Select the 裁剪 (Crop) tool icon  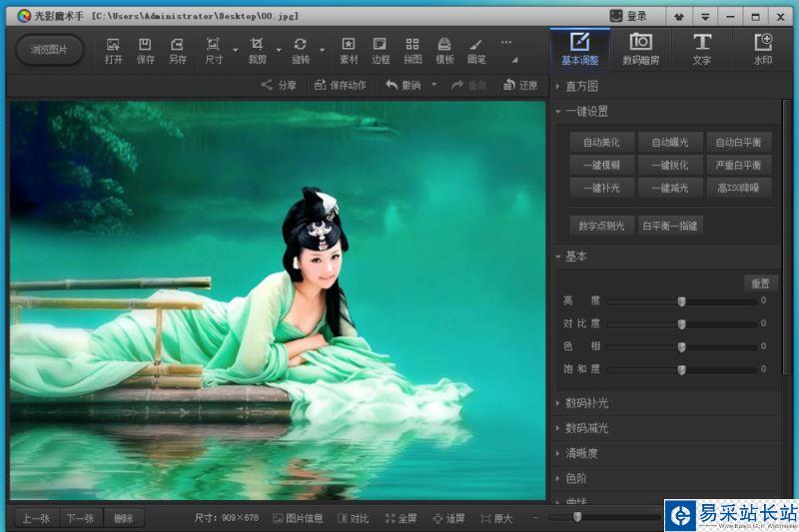(x=257, y=51)
